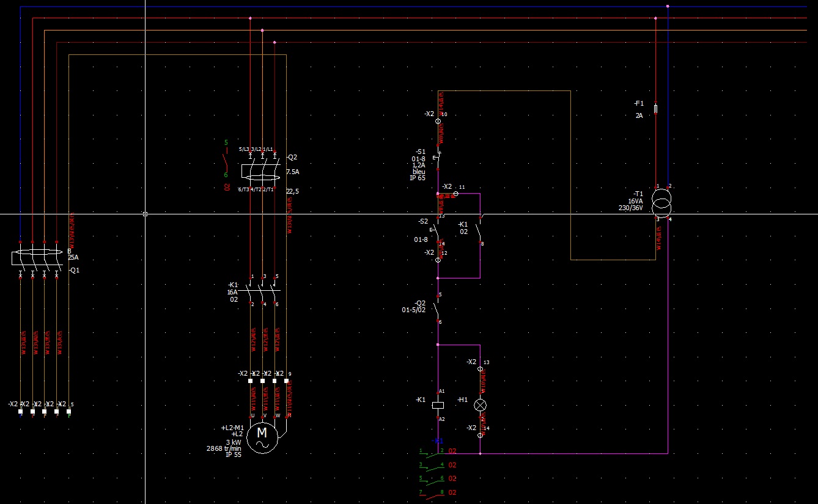This screenshot has width=818, height=504.
Task: Click the Q1 25A circuit breaker
Action: [38, 258]
